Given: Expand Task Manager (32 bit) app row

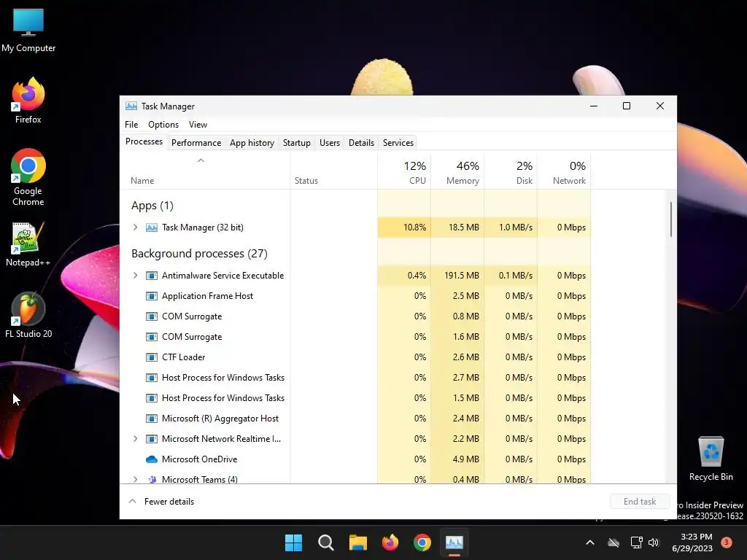Looking at the screenshot, I should (135, 227).
